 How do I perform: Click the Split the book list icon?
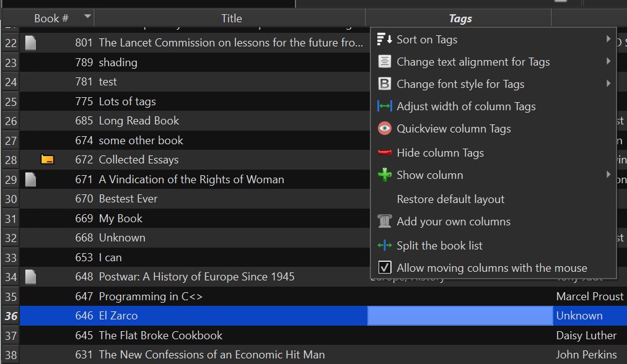point(385,246)
